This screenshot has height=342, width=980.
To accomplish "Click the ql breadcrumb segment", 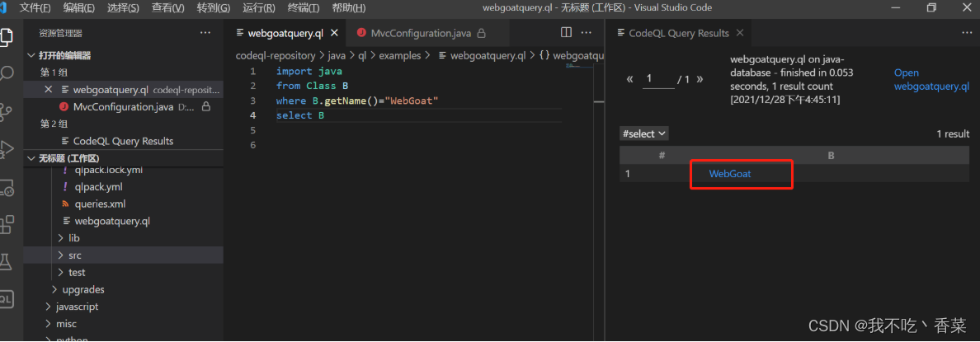I will pyautogui.click(x=362, y=55).
